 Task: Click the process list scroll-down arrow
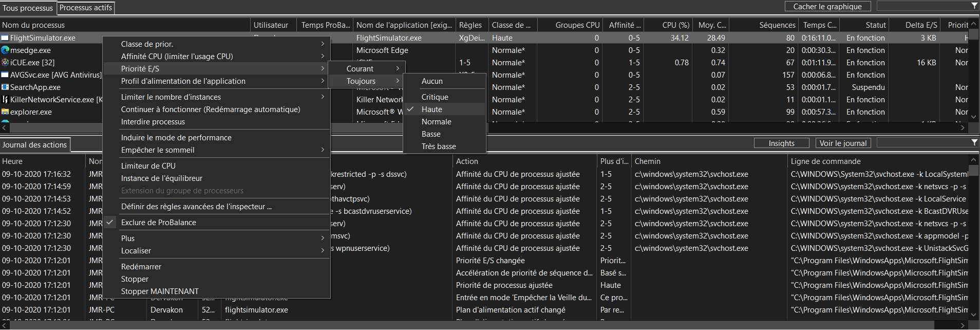974,117
